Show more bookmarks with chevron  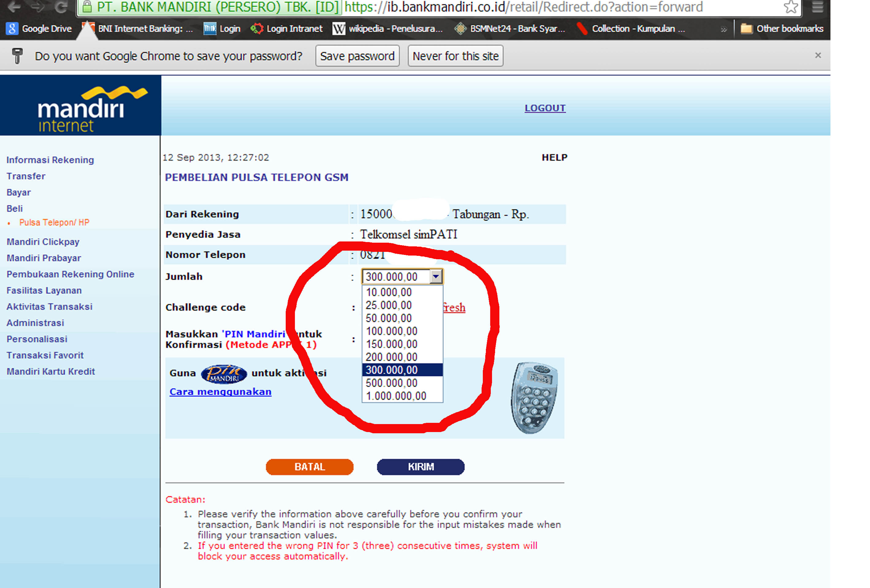[x=724, y=29]
